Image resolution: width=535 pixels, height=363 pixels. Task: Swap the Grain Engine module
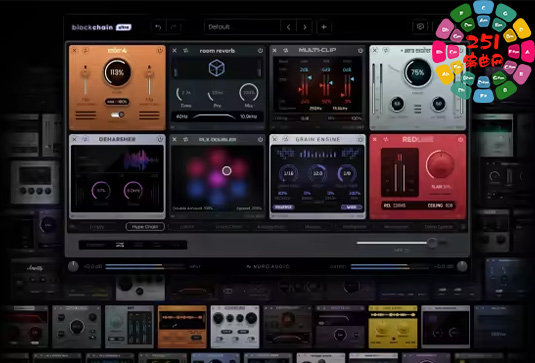[x=286, y=139]
